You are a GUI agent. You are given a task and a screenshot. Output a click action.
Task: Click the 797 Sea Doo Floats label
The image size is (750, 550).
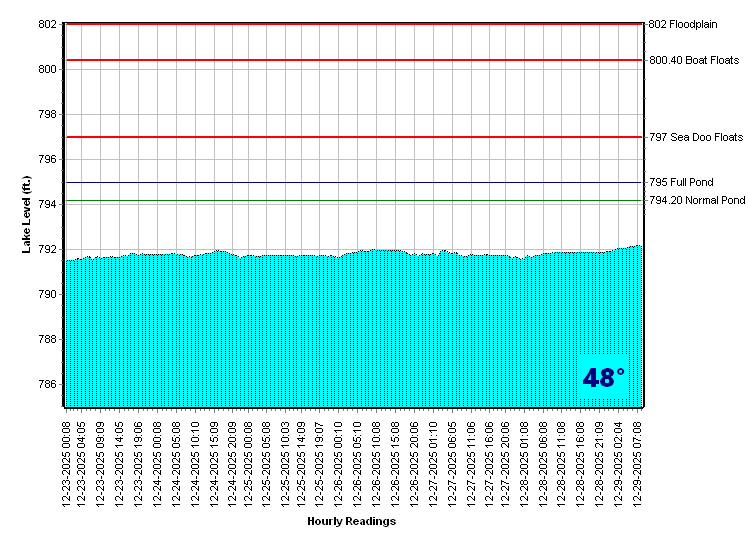click(696, 137)
